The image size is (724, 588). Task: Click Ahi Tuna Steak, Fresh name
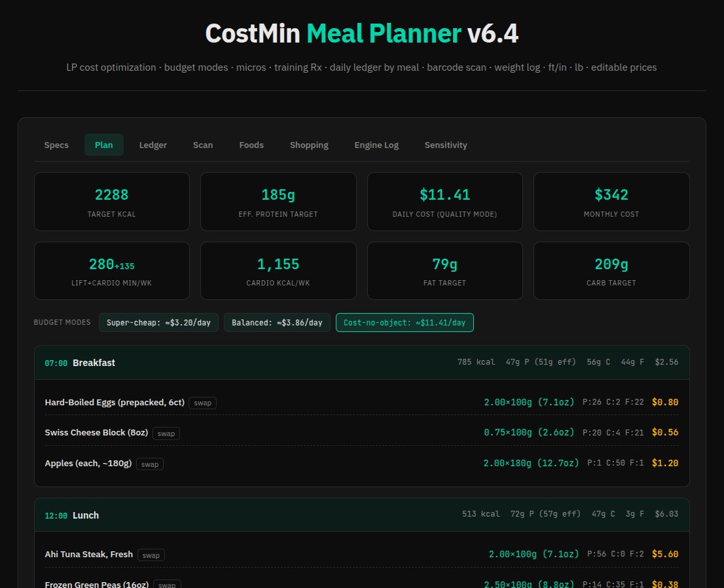click(88, 555)
